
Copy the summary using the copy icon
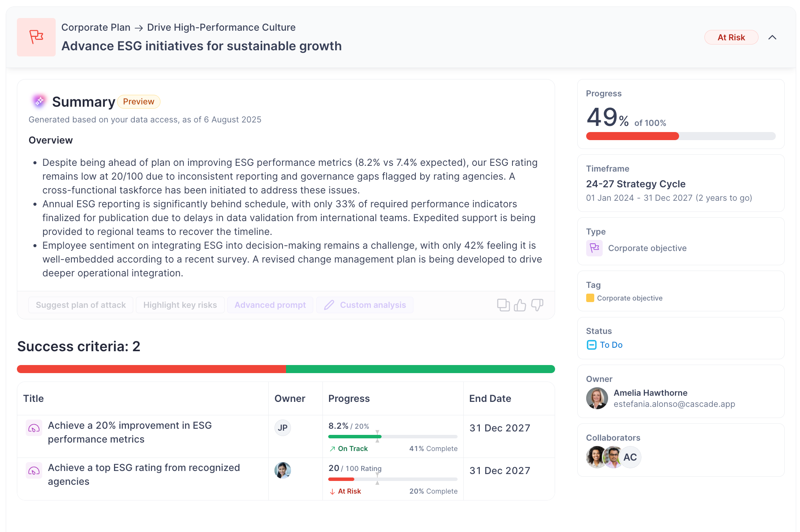[x=503, y=305]
